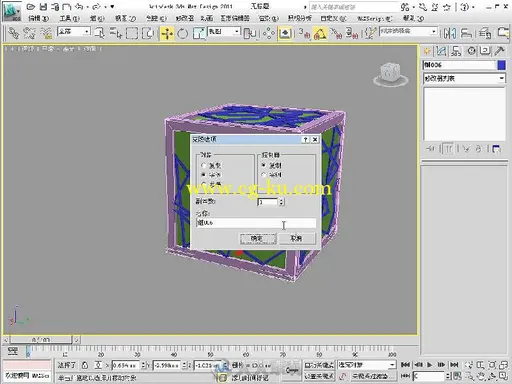Select the third radio option in the object group

point(204,184)
